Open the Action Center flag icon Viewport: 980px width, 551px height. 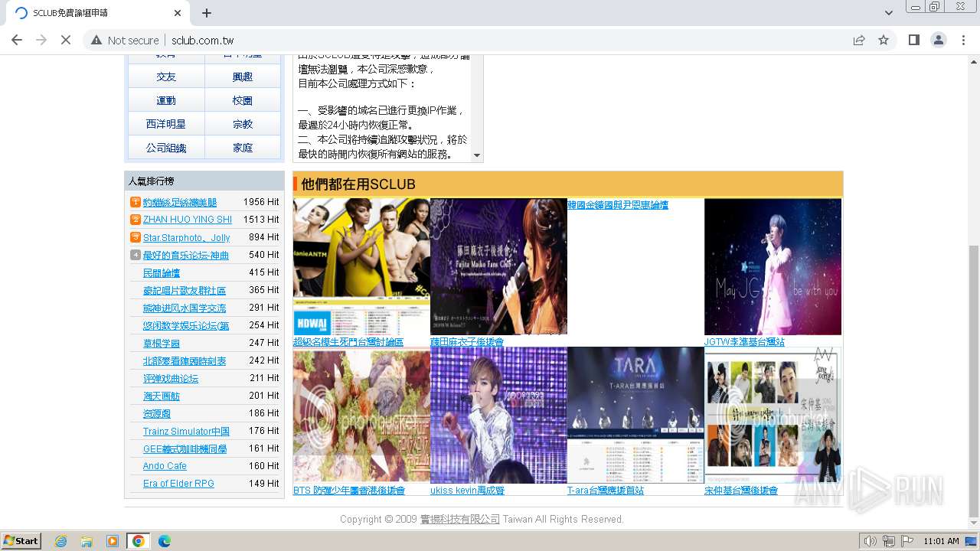tap(907, 541)
